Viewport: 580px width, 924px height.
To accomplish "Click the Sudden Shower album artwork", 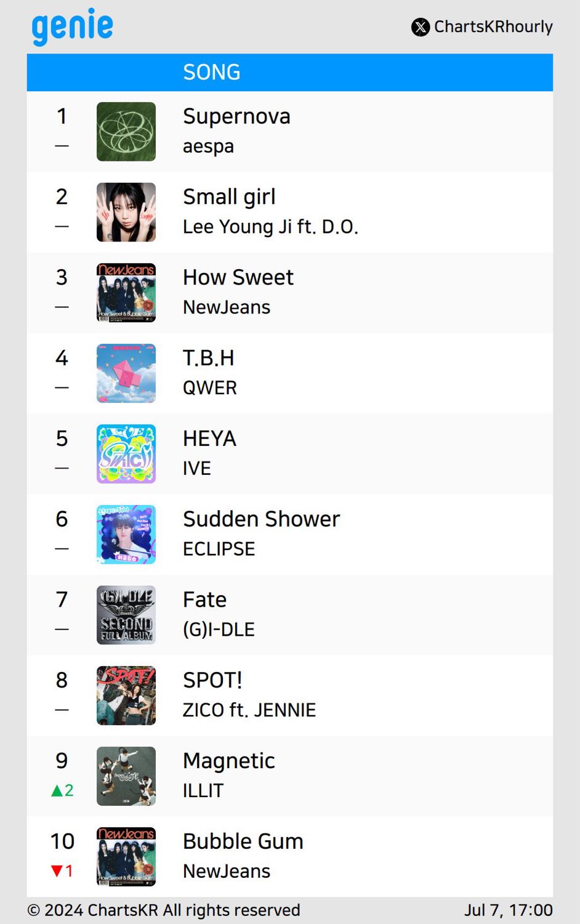I will [x=126, y=535].
